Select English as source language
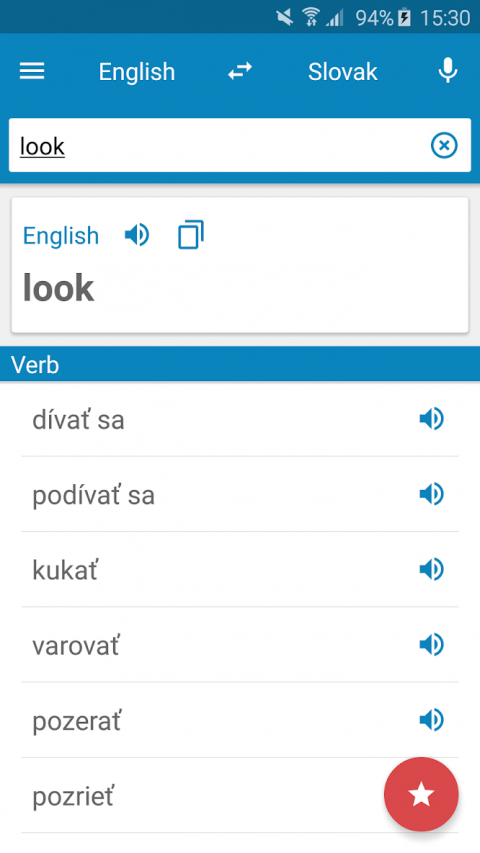Image resolution: width=480 pixels, height=853 pixels. point(137,71)
